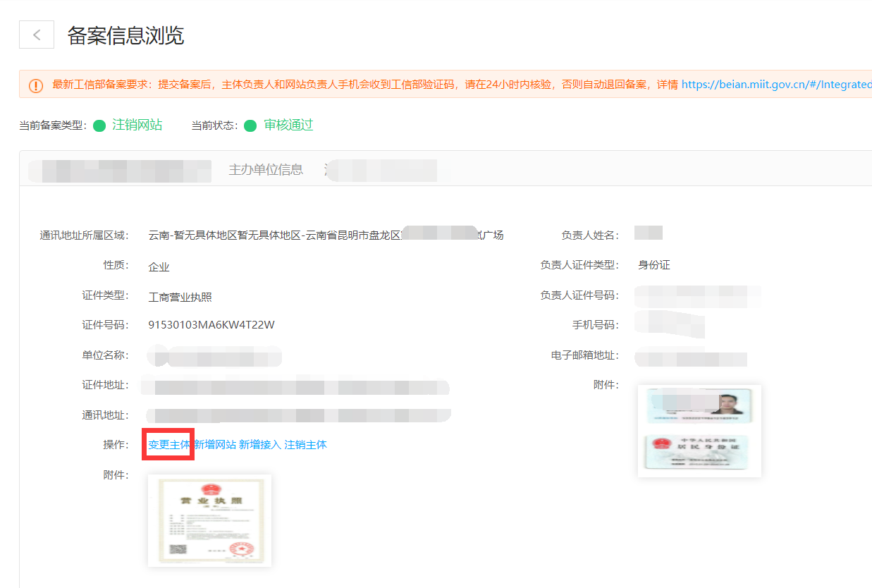The width and height of the screenshot is (872, 588).
Task: Click the green status dot beside 注销网站
Action: coord(99,124)
